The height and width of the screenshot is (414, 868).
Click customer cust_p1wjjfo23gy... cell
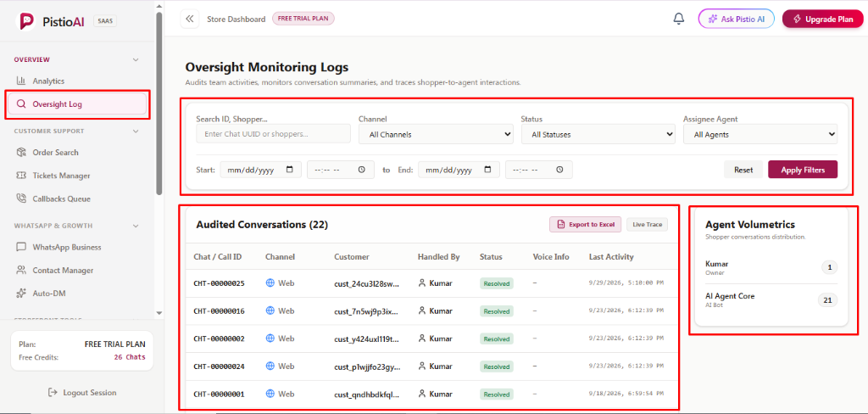click(x=367, y=366)
